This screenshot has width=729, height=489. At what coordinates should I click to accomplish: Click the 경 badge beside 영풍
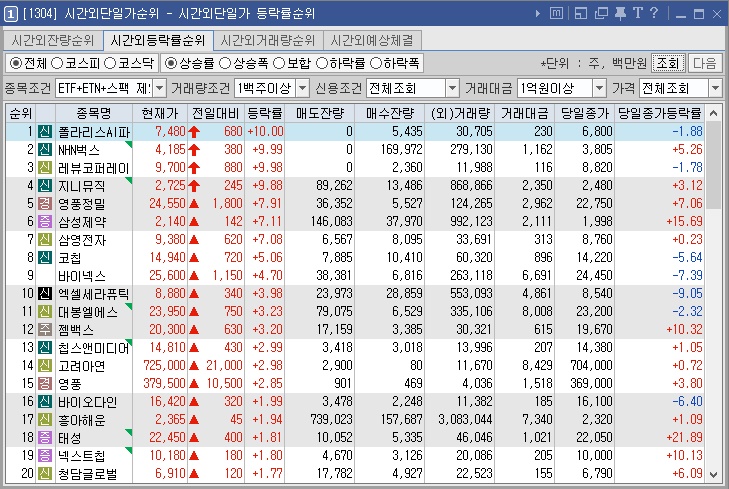click(45, 383)
